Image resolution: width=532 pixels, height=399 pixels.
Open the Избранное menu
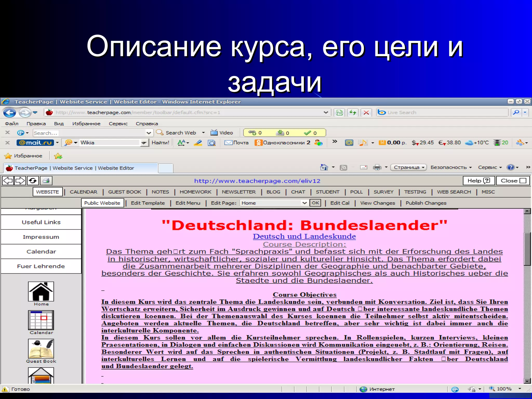(x=87, y=124)
